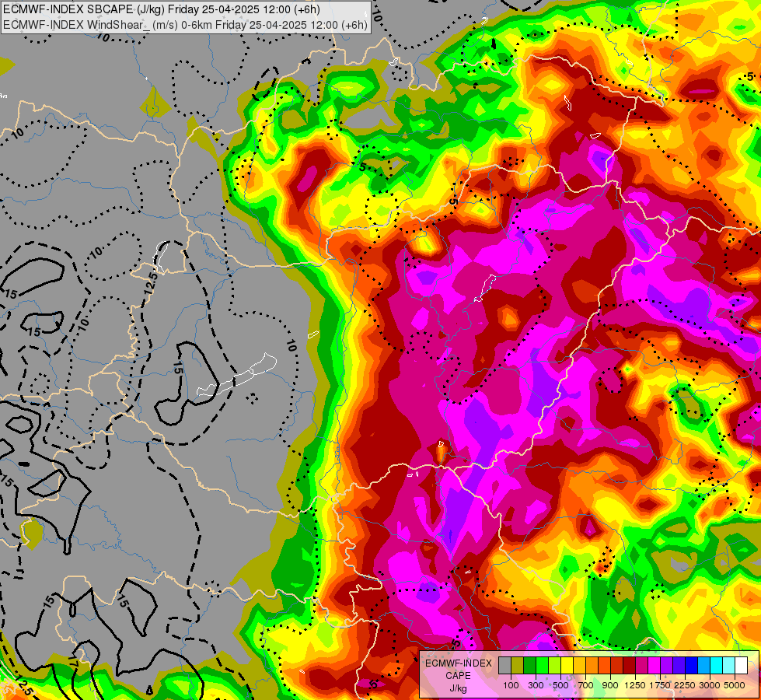This screenshot has height=700, width=761.
Task: Click the wind shear contour label 17
Action: pos(74,662)
